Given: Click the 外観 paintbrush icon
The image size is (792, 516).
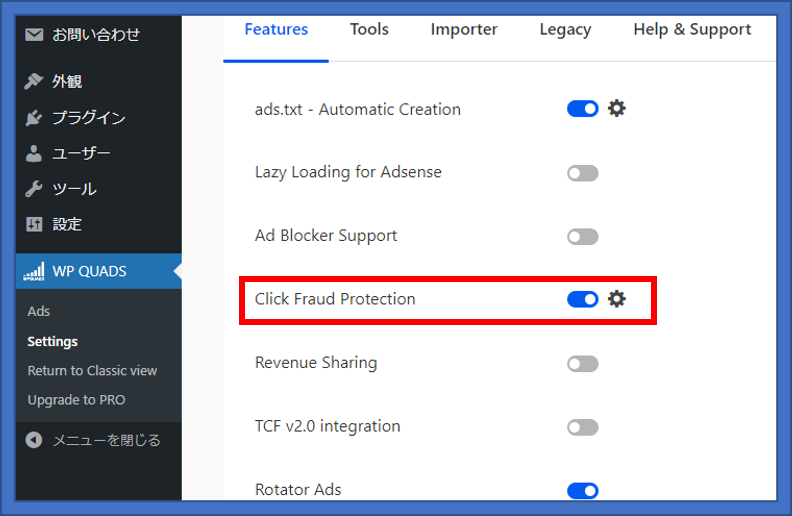Looking at the screenshot, I should click(34, 82).
